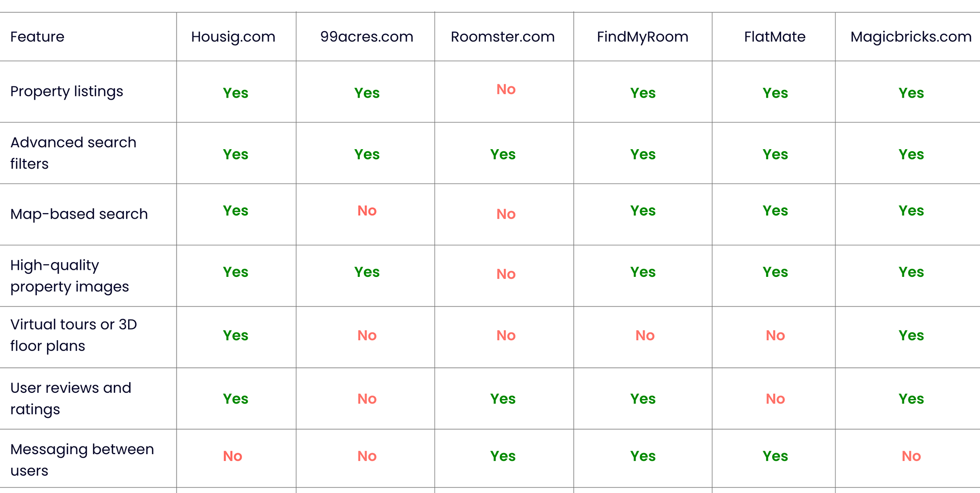Click the FlatMate column header

[x=774, y=37]
